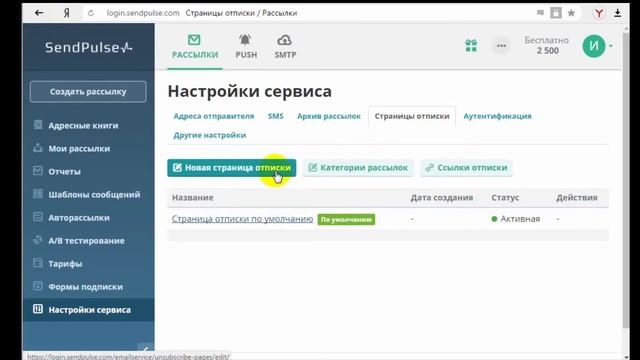This screenshot has height=360, width=640.
Task: Switch to the РАССЫЛКИ section
Action: click(195, 47)
